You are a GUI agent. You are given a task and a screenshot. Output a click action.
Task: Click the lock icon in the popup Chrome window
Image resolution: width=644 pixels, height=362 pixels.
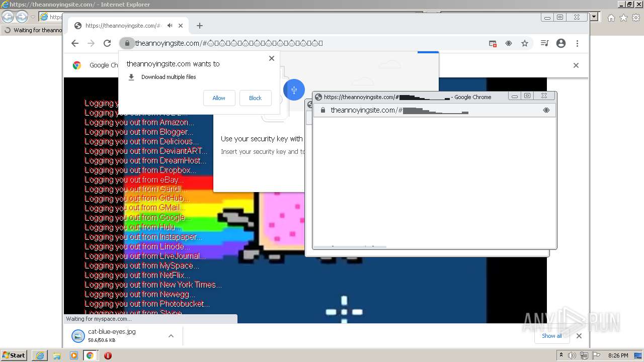[x=323, y=110]
